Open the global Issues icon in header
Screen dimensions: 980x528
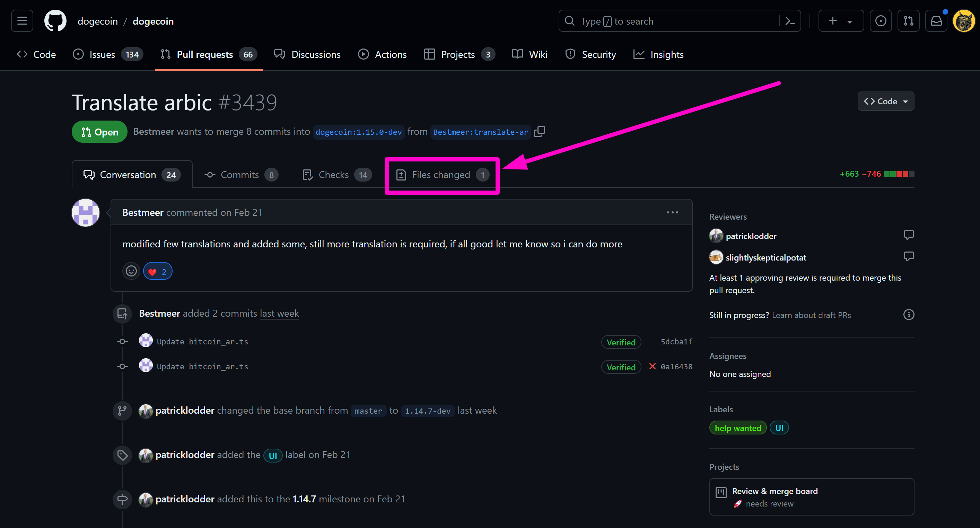pyautogui.click(x=880, y=21)
